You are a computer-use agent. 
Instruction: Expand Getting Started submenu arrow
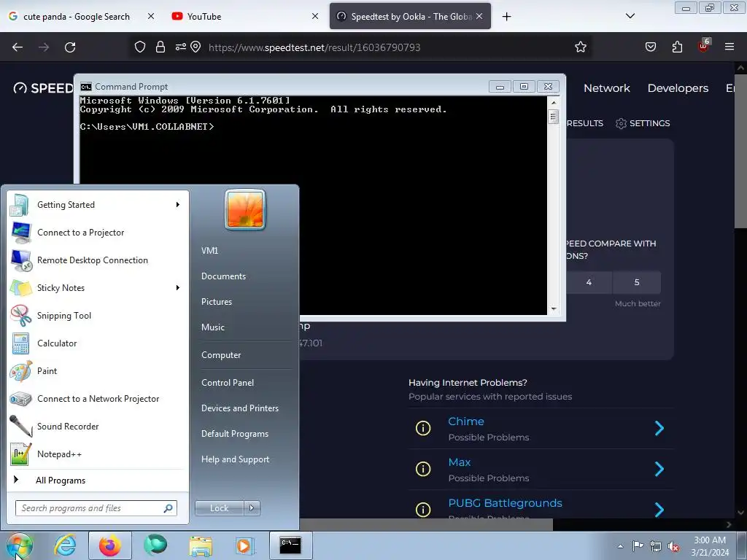tap(178, 205)
